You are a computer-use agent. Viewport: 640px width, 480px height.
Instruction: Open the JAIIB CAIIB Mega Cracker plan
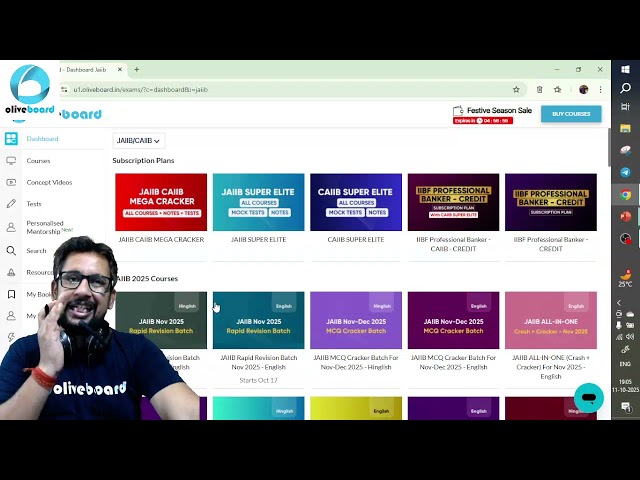pyautogui.click(x=161, y=202)
